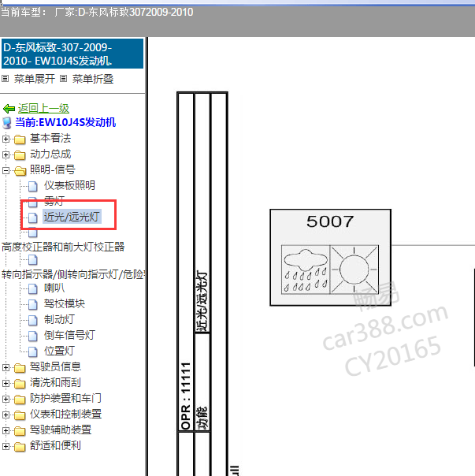Viewport: 475px width, 476px height.
Task: Collapse the 照明-信号 folder
Action: [x=6, y=170]
